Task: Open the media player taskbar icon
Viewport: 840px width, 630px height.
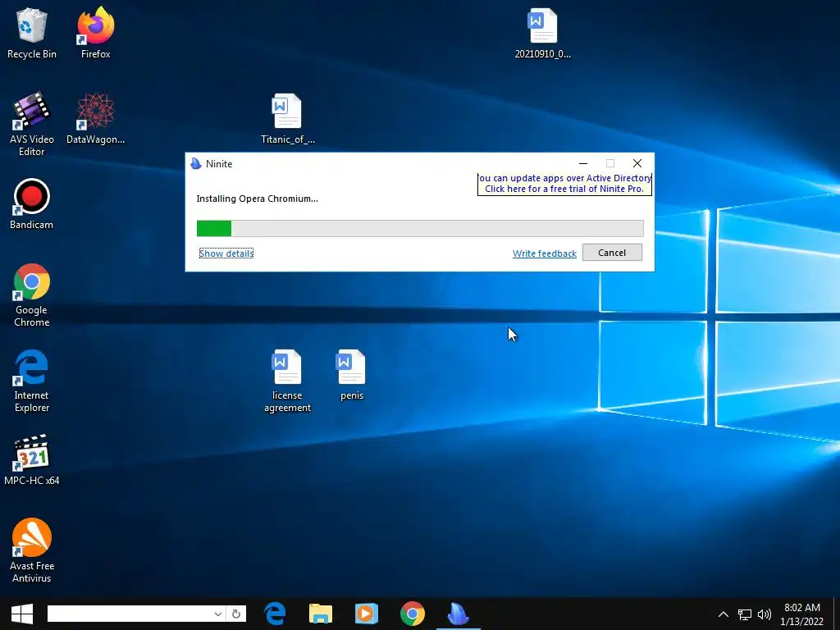Action: [x=367, y=614]
